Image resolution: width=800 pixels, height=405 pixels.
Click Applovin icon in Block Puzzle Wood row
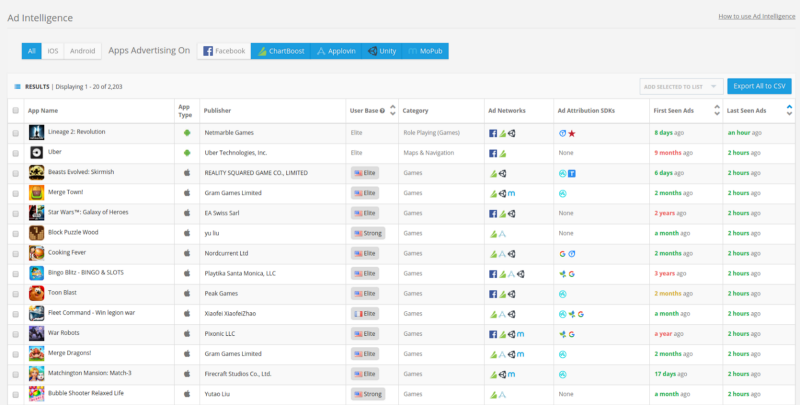[x=502, y=234]
